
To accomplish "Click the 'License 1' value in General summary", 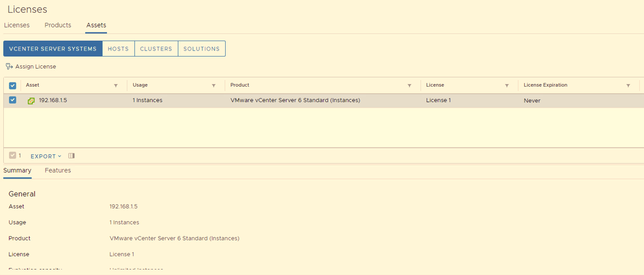I will [122, 254].
